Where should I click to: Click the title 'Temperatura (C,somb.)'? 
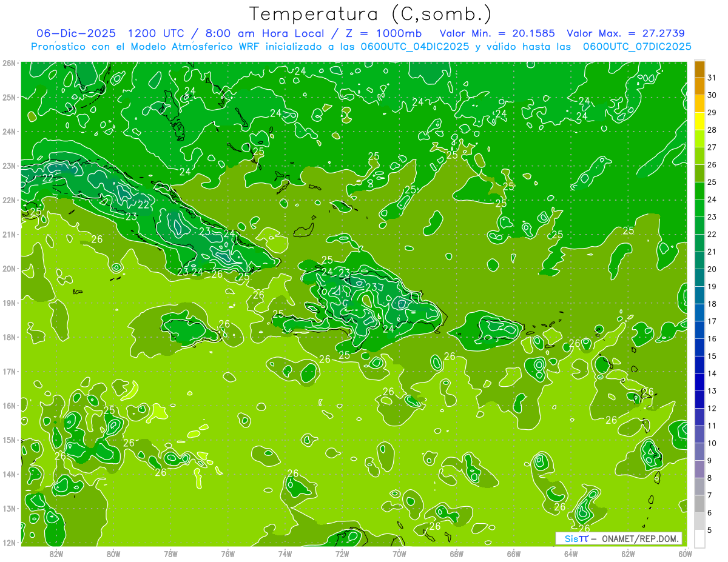click(371, 14)
